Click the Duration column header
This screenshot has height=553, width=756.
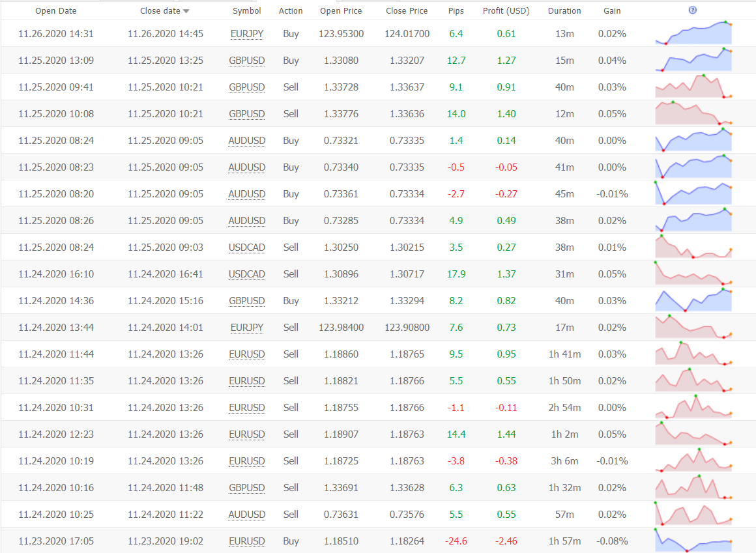[x=564, y=11]
